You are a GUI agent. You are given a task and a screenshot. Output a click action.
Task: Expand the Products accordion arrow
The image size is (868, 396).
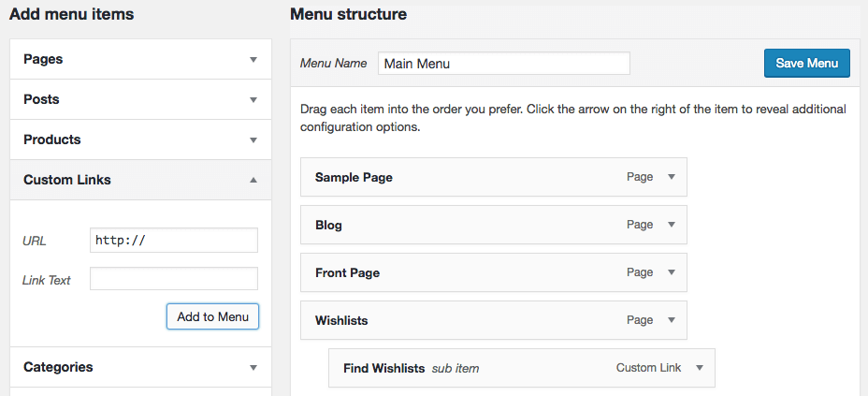253,139
